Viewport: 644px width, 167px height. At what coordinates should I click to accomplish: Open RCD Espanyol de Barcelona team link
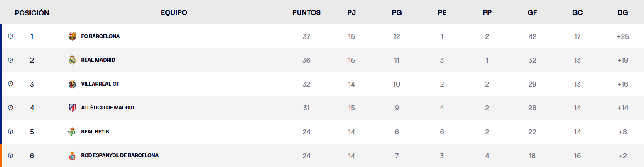(120, 155)
